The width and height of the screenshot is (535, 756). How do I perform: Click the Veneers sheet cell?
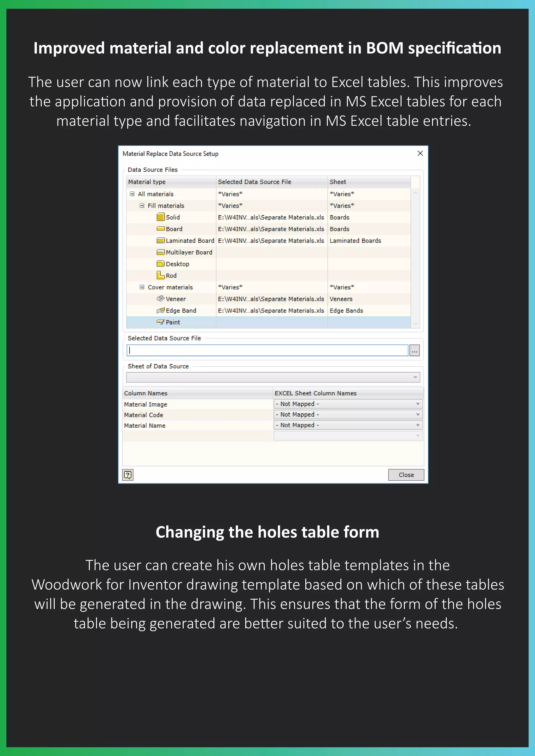pyautogui.click(x=369, y=299)
